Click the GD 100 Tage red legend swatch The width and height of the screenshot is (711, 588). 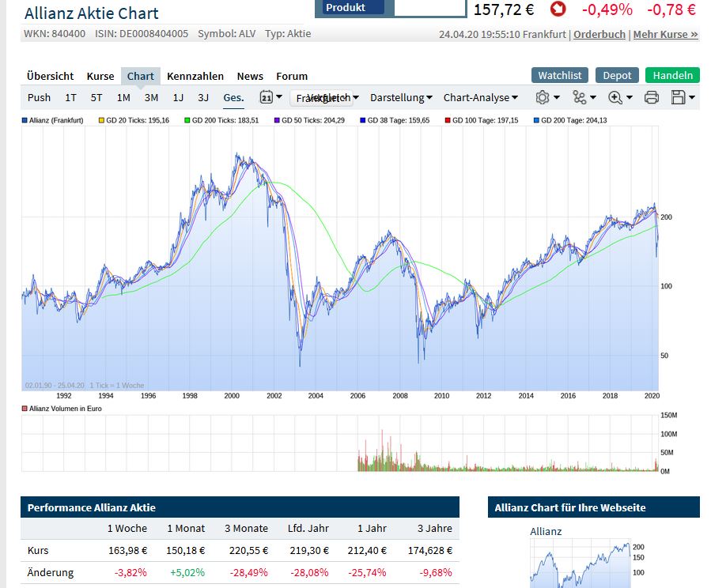[448, 120]
